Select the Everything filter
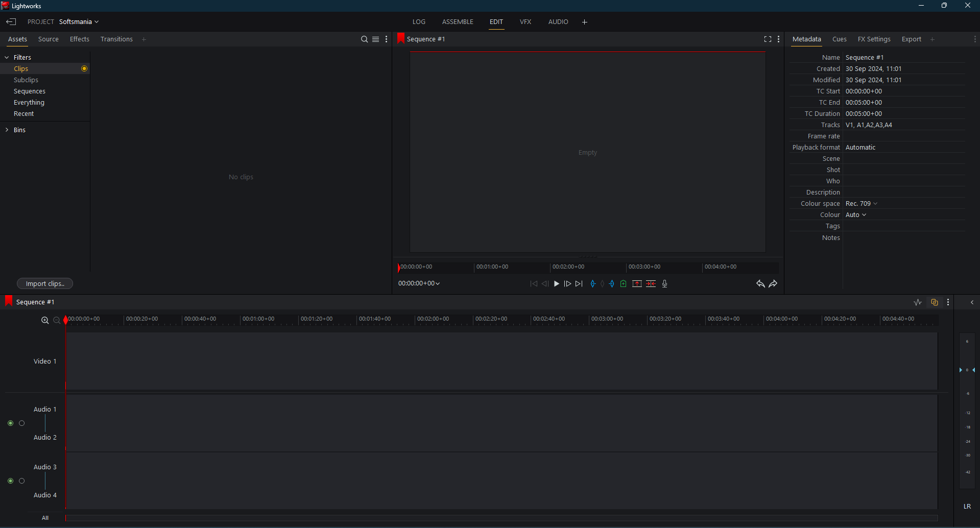 [29, 103]
